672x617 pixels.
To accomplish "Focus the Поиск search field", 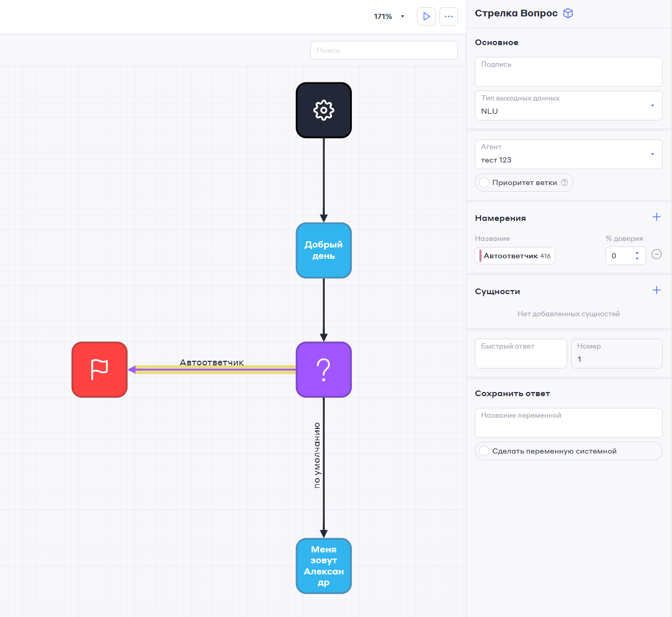I will [x=384, y=50].
